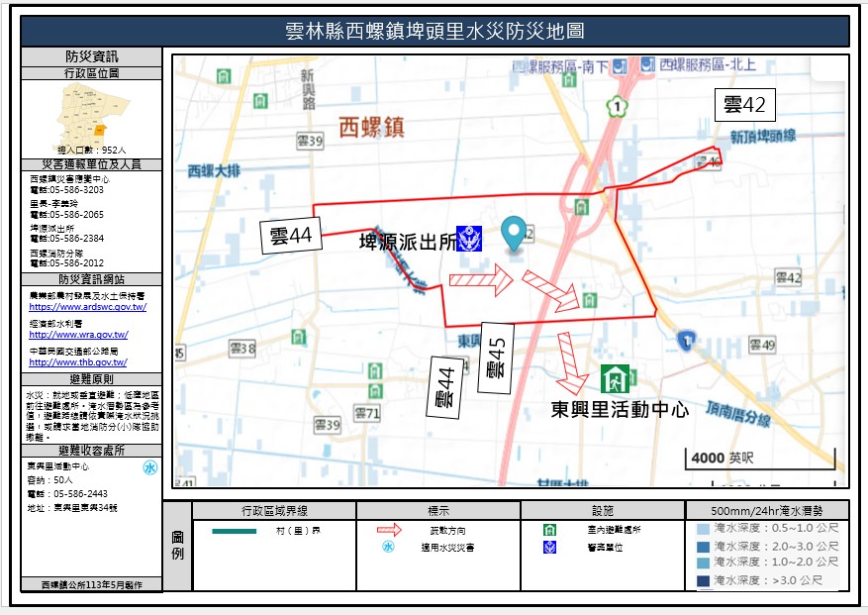Click the green indoor shelter icon in the legend
Screen dimensions: 868x615
(x=548, y=530)
